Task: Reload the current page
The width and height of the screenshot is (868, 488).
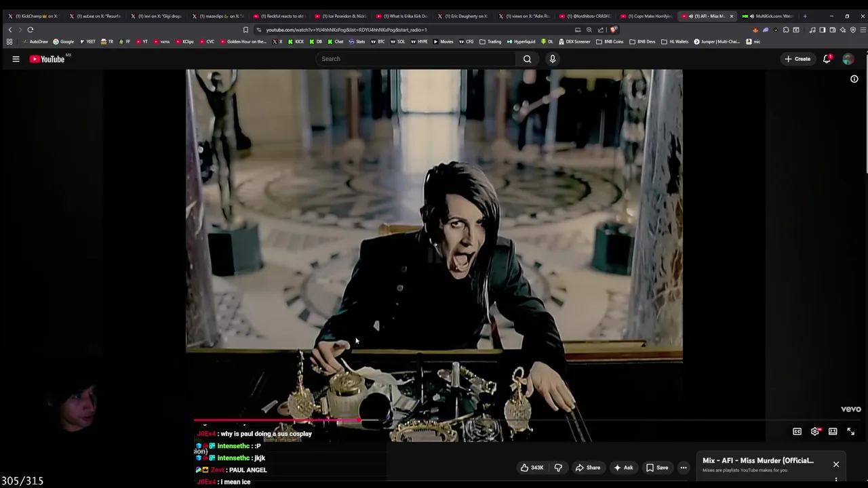Action: 31,30
